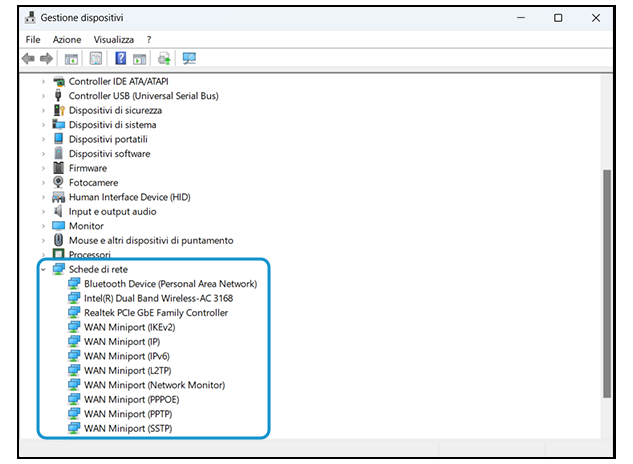Click the Controller IDE ATA/ATAPI icon

point(59,82)
